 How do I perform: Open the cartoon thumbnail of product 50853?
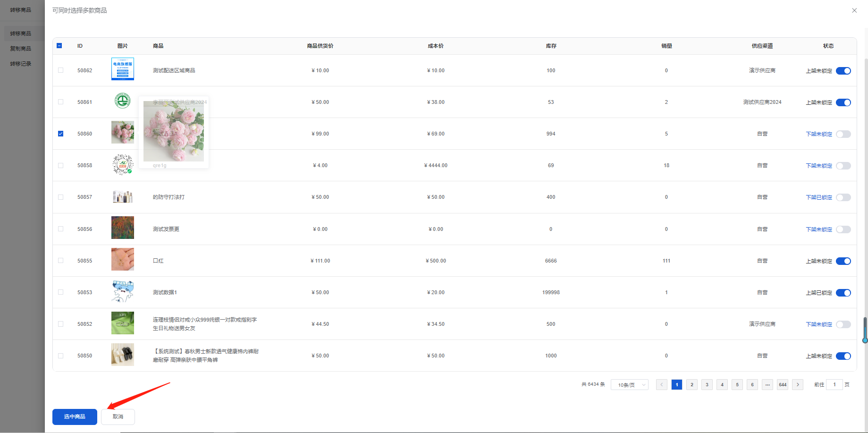[x=123, y=291]
